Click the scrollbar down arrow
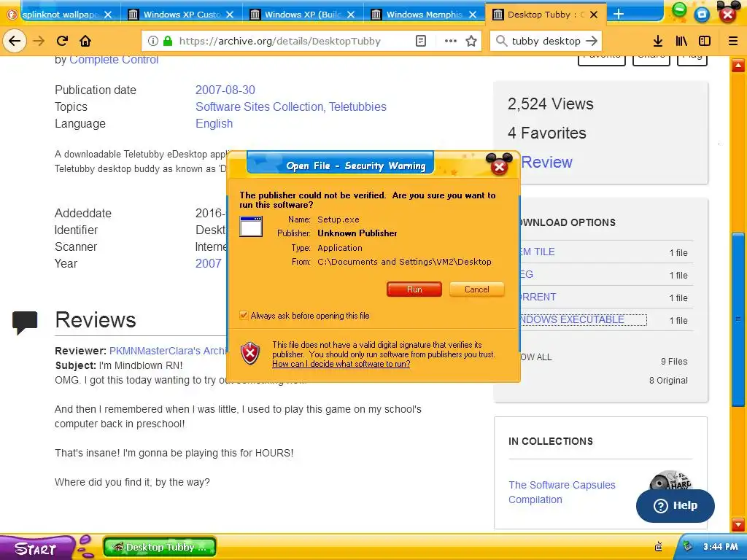Viewport: 747px width, 560px height. (738, 524)
